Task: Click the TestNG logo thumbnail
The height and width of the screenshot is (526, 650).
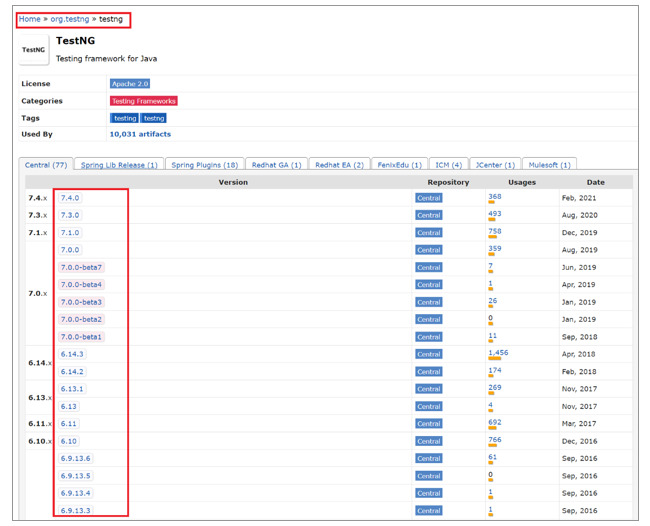Action: click(34, 50)
